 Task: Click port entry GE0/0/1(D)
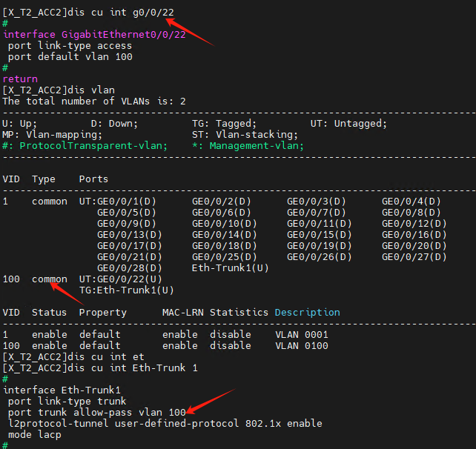pos(126,202)
